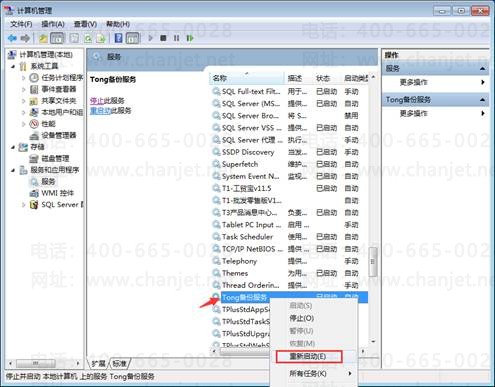Screen dimensions: 495x387
Task: Open 更多操作 under the Tong备份服务 actions section
Action: (x=436, y=113)
